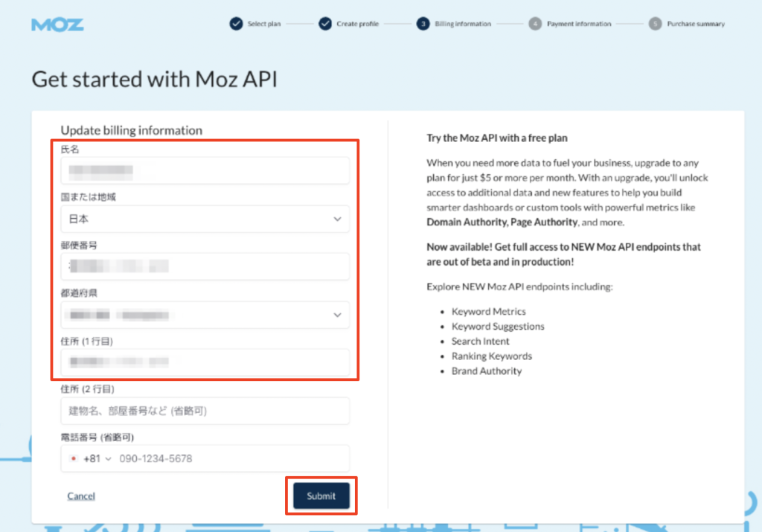Click step 4 Payment information circle

535,24
